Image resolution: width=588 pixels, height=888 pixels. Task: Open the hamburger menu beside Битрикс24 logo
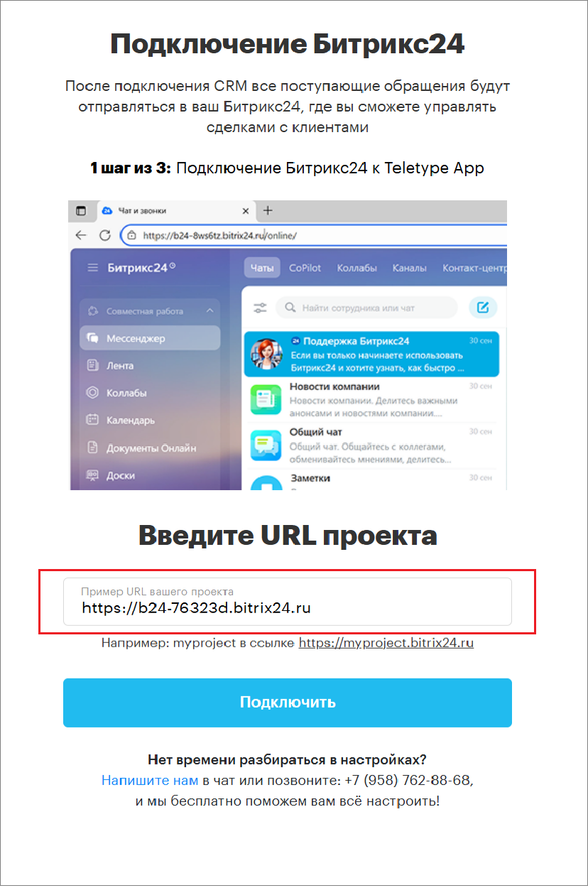point(92,268)
